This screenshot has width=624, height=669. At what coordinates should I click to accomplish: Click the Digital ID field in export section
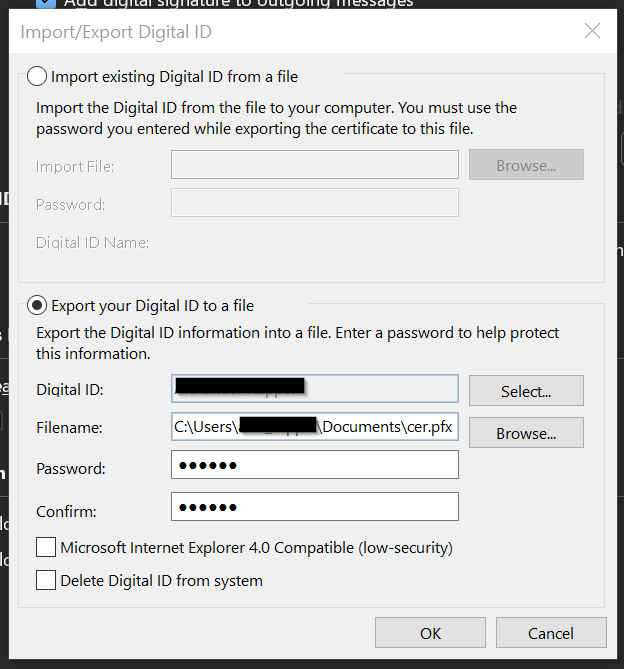tap(315, 389)
